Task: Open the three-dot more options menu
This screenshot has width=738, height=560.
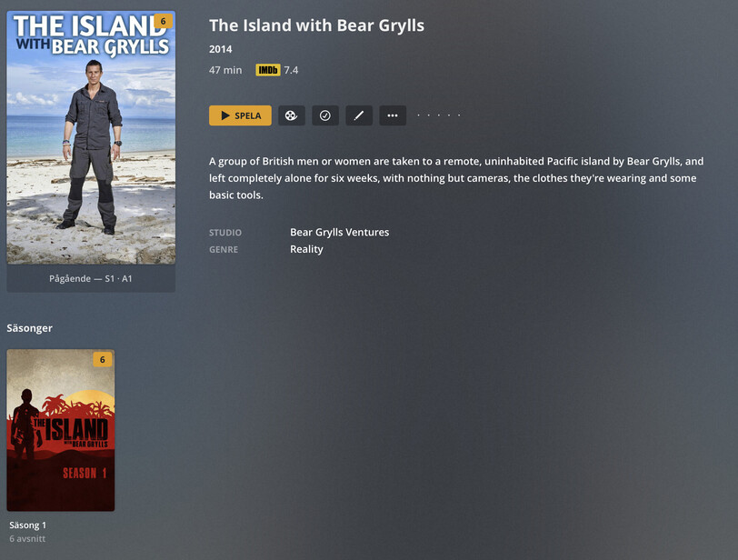Action: [393, 115]
